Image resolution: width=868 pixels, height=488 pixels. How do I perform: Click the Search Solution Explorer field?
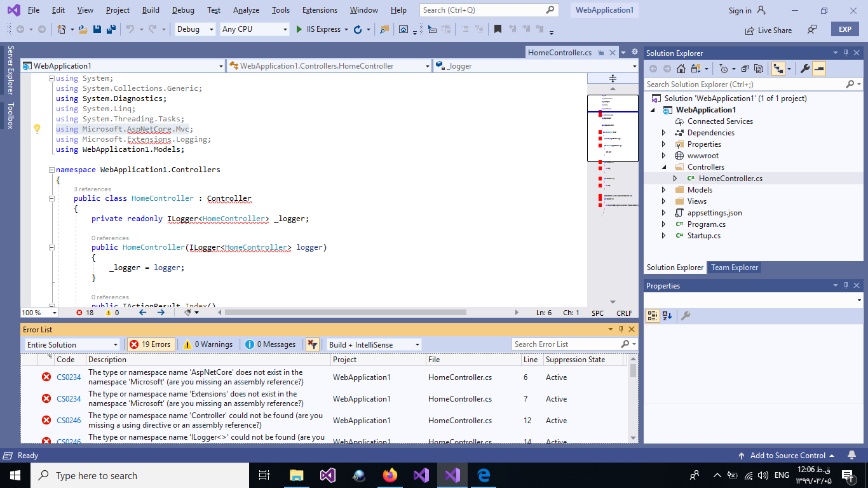click(x=753, y=84)
